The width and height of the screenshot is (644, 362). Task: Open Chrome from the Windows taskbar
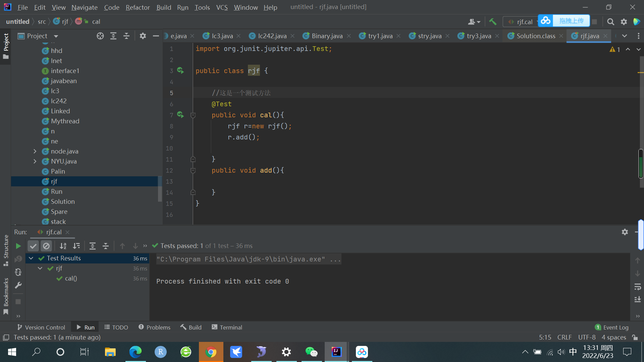coord(211,352)
